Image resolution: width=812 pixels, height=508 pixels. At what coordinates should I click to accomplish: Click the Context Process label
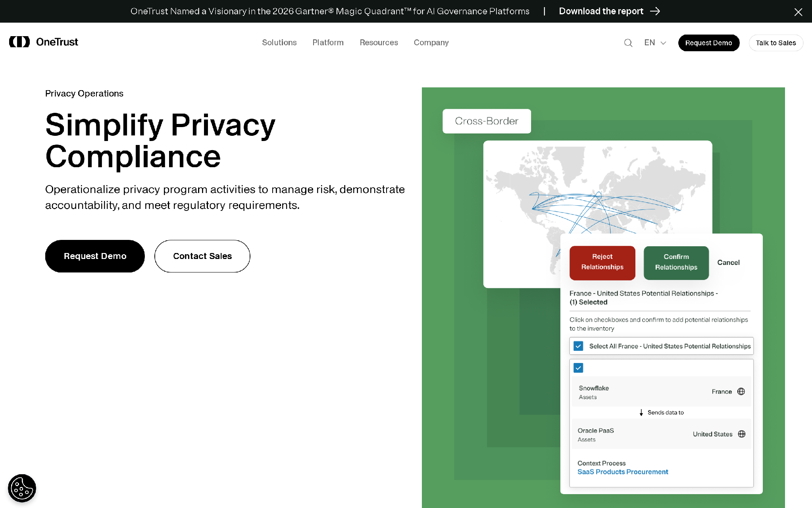click(x=601, y=463)
